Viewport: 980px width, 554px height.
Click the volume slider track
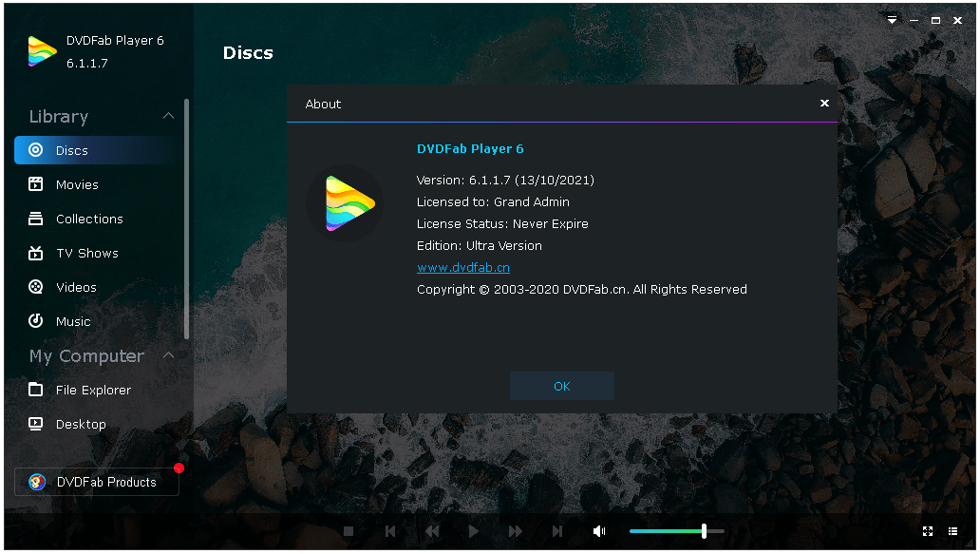point(677,531)
